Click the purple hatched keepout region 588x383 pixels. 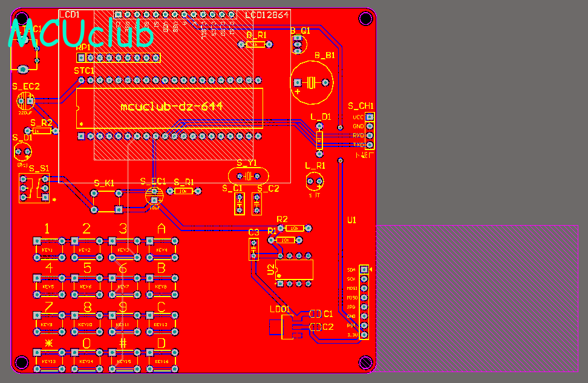coord(477,298)
